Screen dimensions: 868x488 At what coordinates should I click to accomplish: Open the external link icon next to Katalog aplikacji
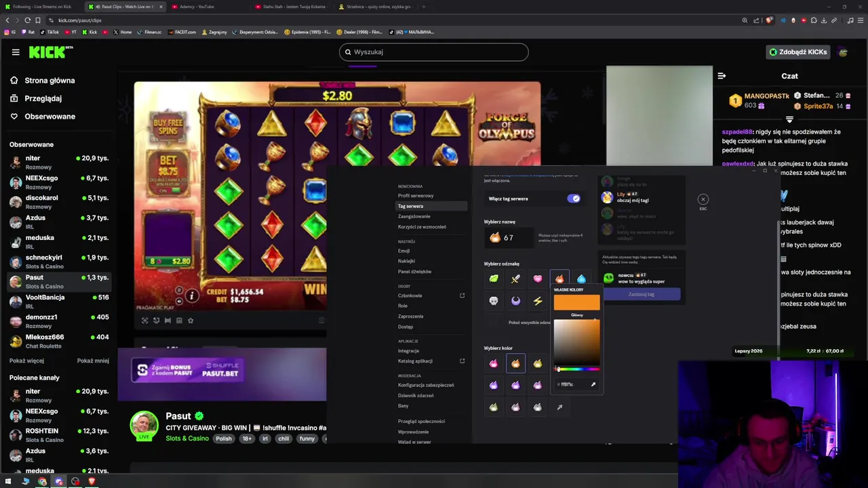pyautogui.click(x=462, y=361)
